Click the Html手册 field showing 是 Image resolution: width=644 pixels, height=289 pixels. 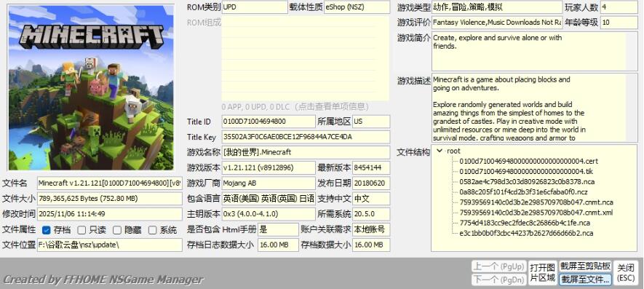point(278,229)
